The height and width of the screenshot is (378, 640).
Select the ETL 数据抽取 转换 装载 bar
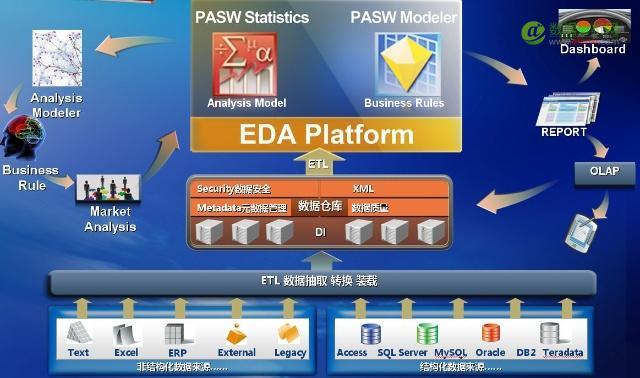(322, 282)
